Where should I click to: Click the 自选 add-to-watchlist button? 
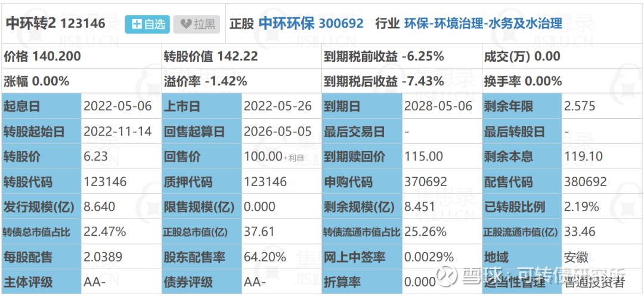click(147, 24)
